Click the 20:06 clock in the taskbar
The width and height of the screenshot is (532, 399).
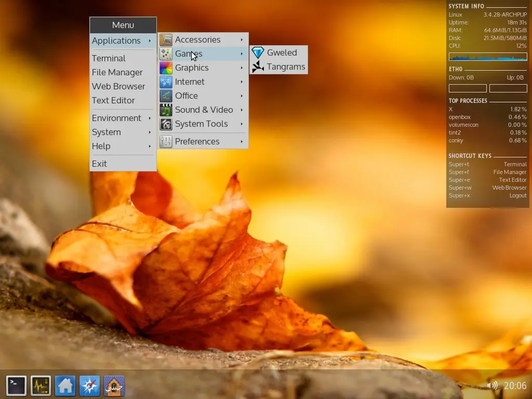[515, 386]
